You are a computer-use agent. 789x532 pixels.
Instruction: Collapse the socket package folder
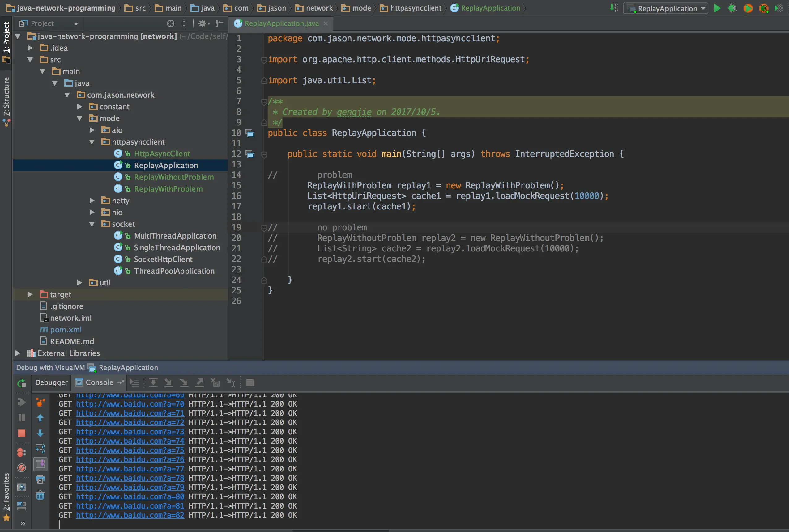coord(92,224)
